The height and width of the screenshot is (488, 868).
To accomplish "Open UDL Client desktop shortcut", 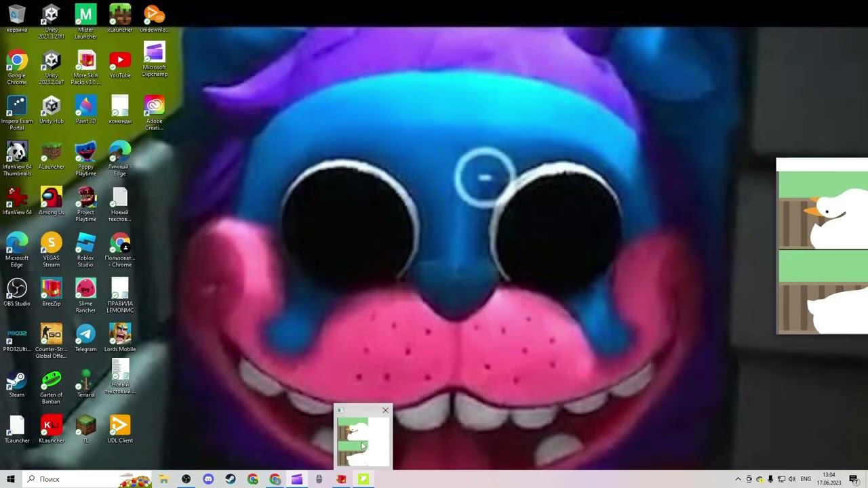I will click(120, 429).
